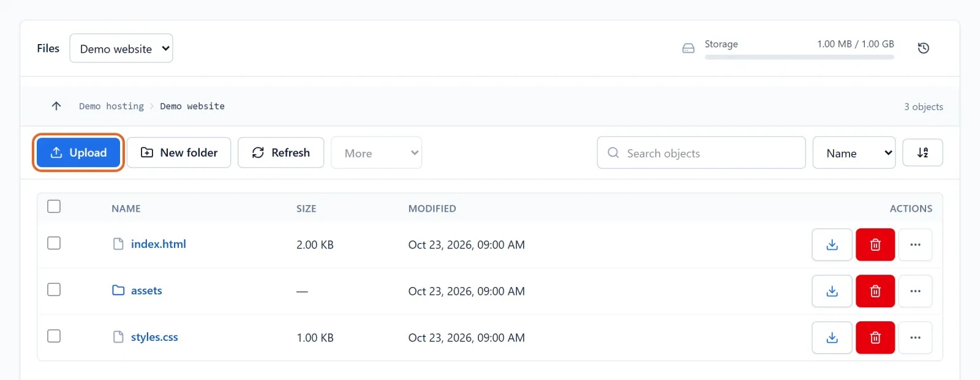
Task: Click the modified date of assets
Action: (x=467, y=291)
